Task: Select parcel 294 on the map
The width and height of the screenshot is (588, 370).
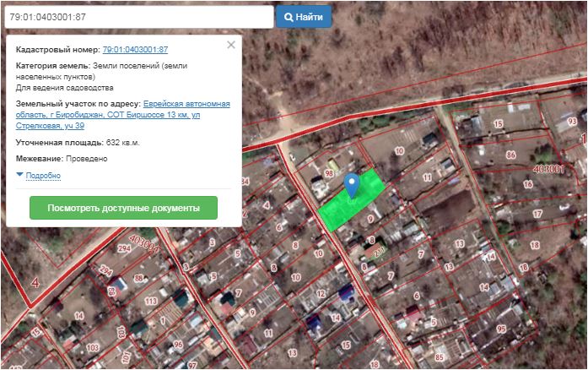Action: point(106,270)
